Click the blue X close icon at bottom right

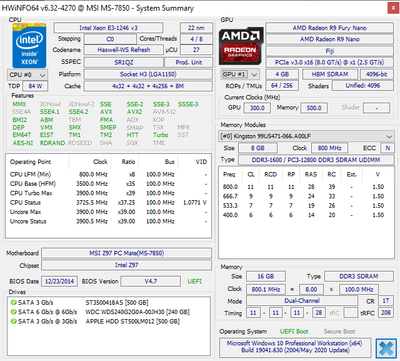point(386,348)
